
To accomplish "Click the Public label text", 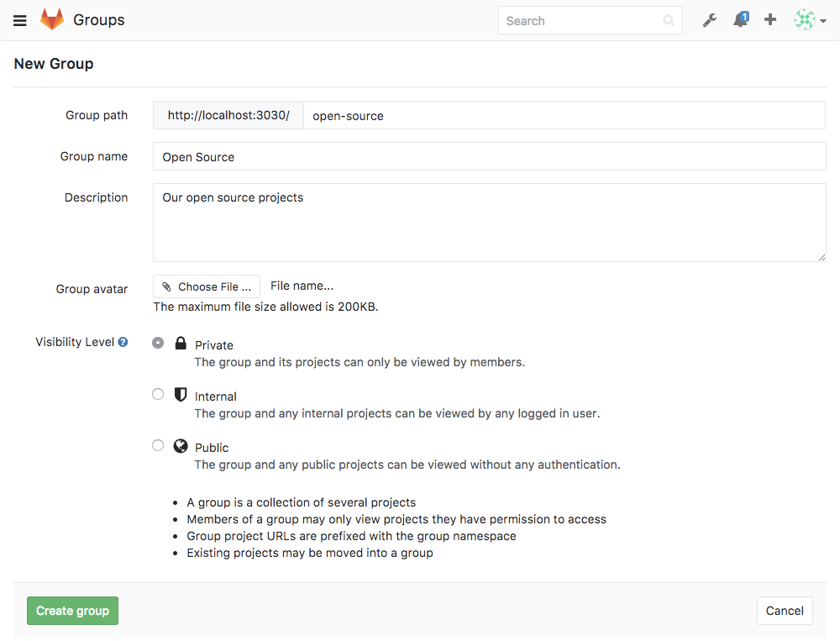I will (212, 448).
